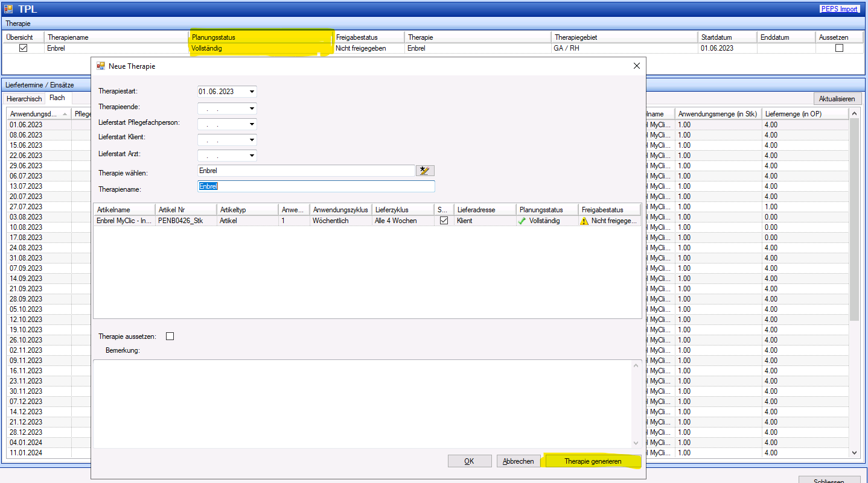Close the Neue Therapie dialog
Screen dimensions: 868x483
636,66
